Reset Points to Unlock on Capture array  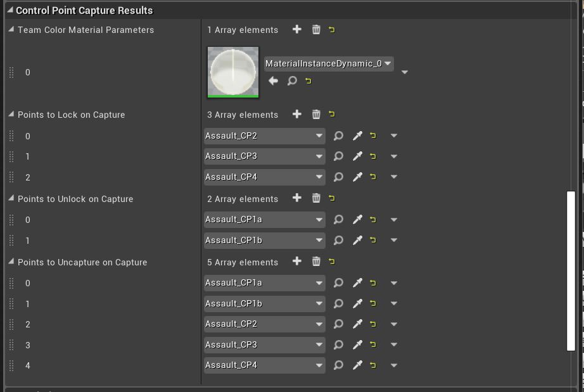(331, 198)
